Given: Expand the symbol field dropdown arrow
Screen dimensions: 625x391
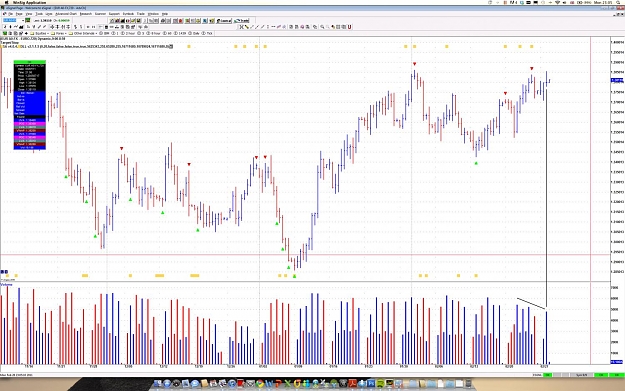Looking at the screenshot, I should pyautogui.click(x=23, y=20).
